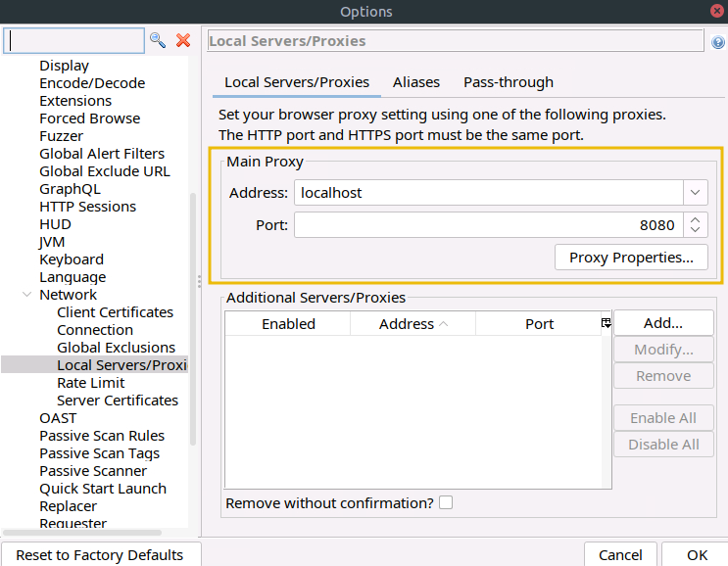This screenshot has height=566, width=728.
Task: Select Quick Start Launch
Action: (x=103, y=489)
